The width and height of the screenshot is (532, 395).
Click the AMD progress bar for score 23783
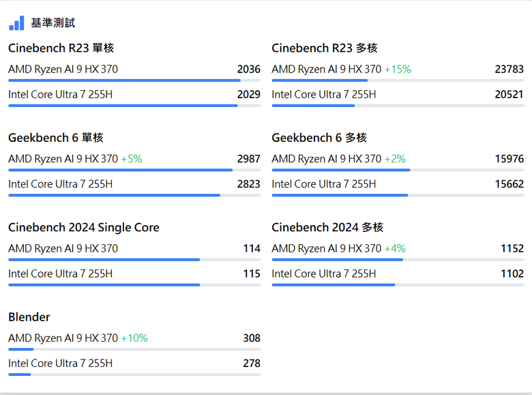pos(398,81)
